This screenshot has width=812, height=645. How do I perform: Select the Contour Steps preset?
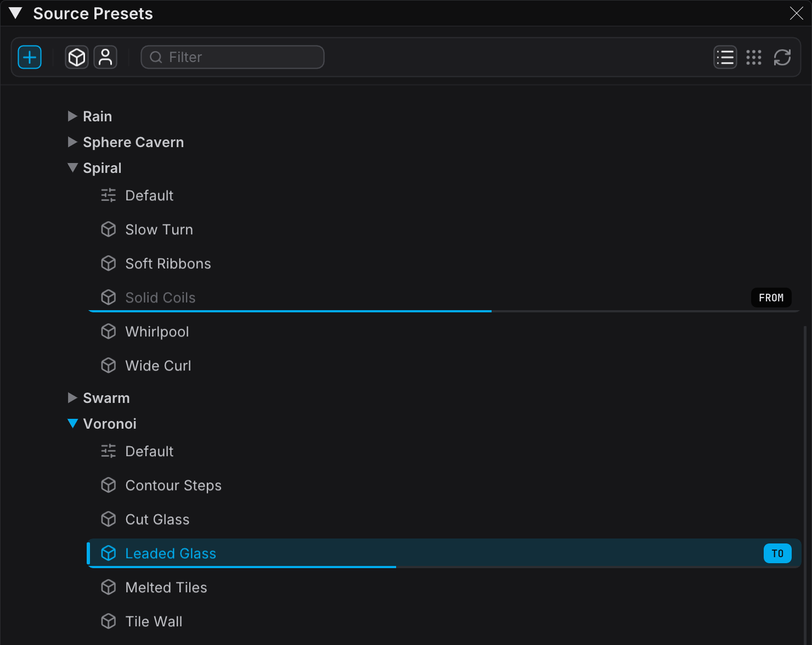point(443,485)
